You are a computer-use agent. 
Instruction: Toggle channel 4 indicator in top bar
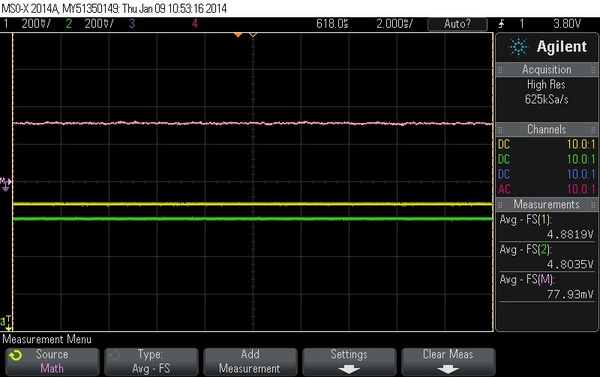[x=195, y=24]
